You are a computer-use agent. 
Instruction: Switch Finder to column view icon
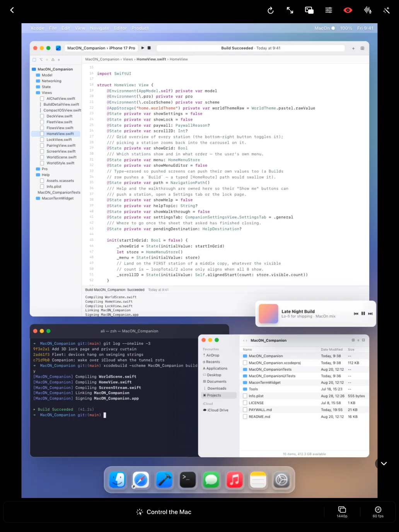tap(363, 340)
